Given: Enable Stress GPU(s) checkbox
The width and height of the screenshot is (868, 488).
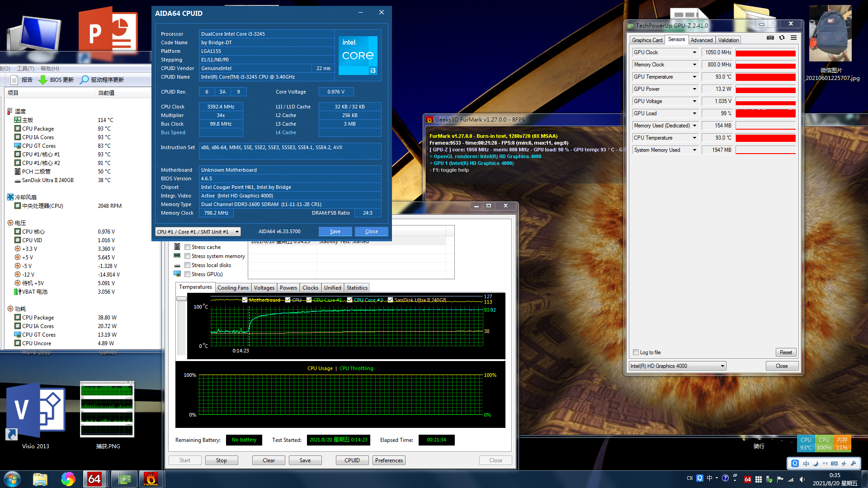Looking at the screenshot, I should 187,274.
